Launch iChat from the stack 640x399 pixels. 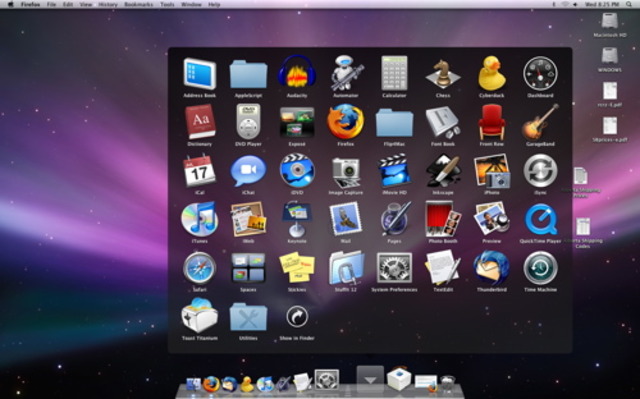[x=248, y=171]
